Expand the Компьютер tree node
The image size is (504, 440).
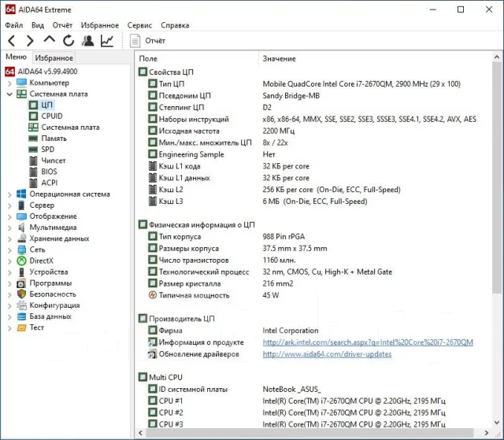(9, 83)
